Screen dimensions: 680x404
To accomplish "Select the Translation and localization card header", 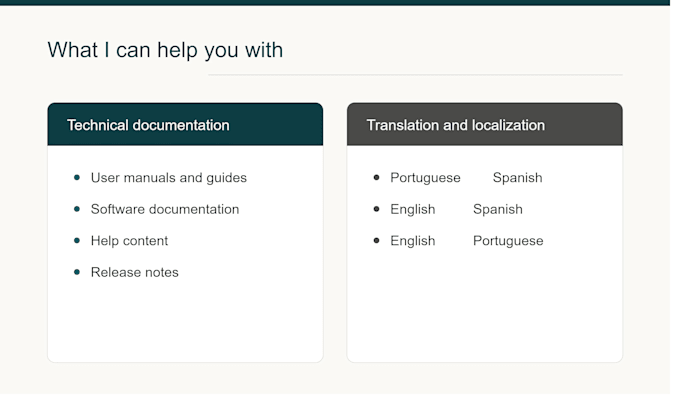I will tap(484, 124).
